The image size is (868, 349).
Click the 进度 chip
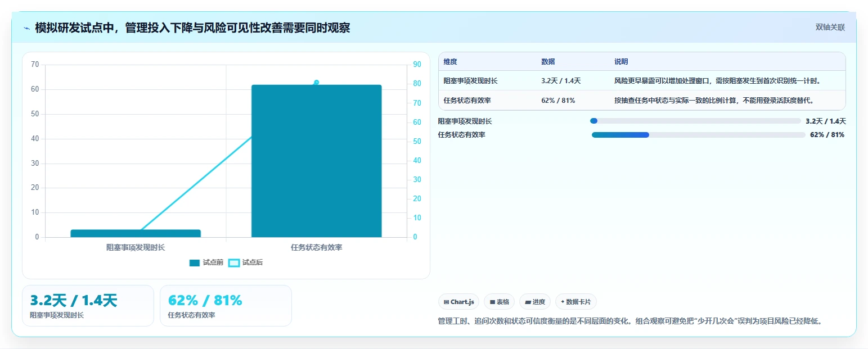535,302
